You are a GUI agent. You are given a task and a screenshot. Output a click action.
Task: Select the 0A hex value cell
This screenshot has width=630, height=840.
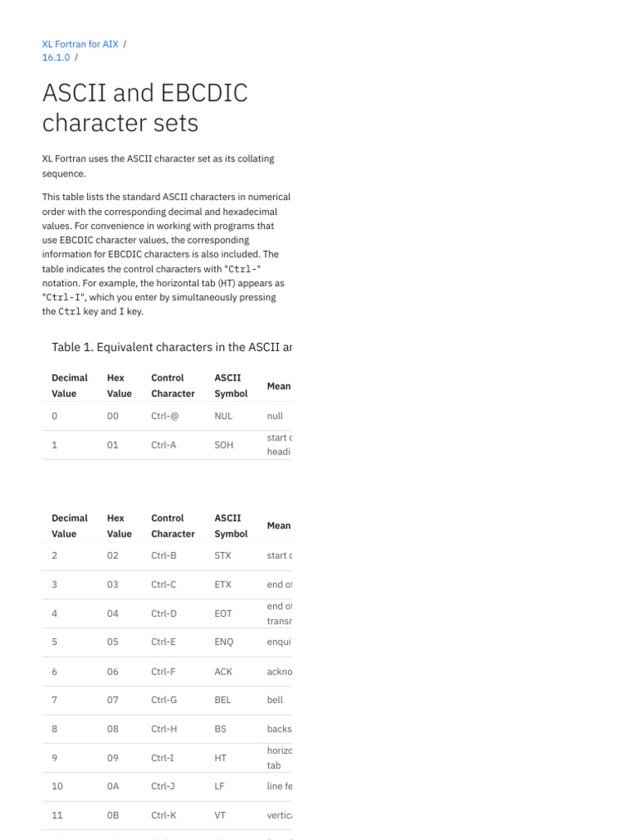[113, 786]
